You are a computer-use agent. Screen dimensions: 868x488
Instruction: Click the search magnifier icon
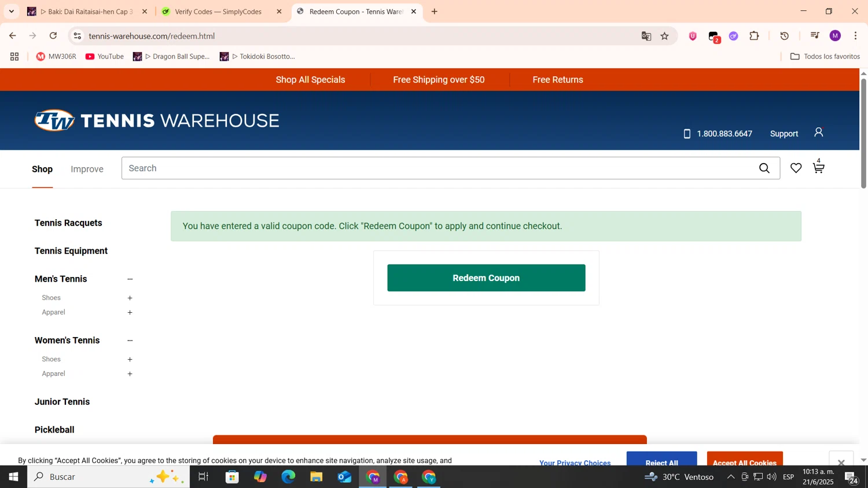coord(764,168)
